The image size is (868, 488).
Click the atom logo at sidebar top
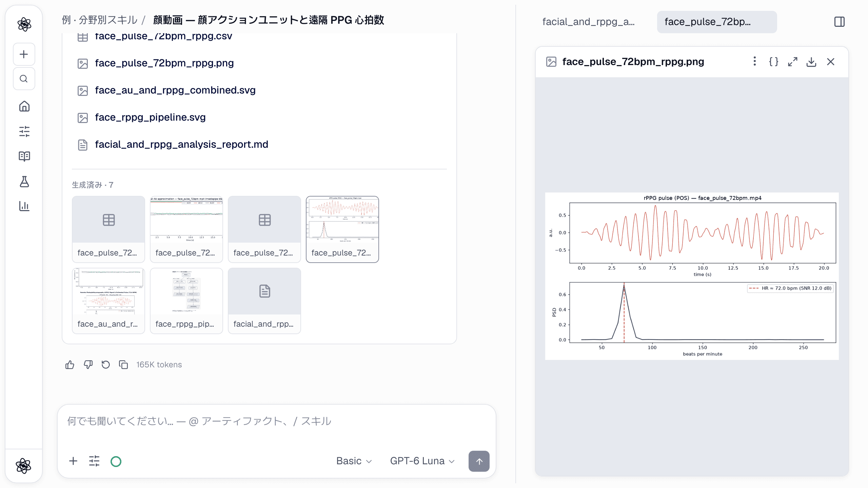[x=24, y=24]
